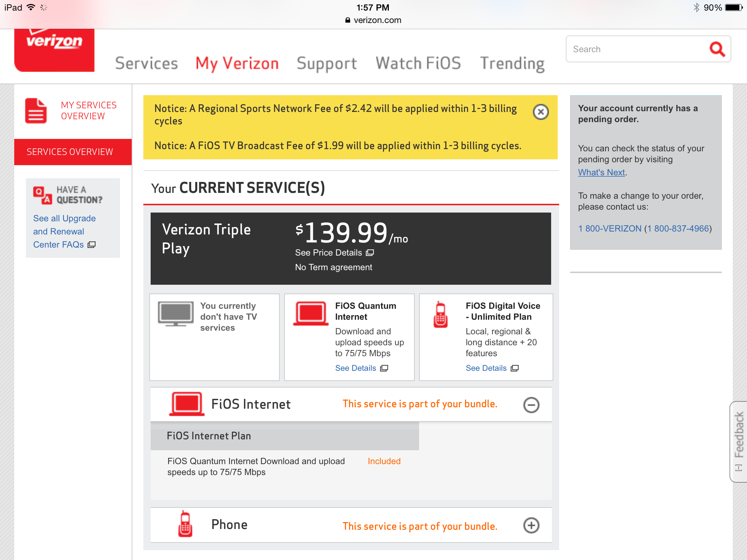Open the Support menu item

tap(326, 63)
